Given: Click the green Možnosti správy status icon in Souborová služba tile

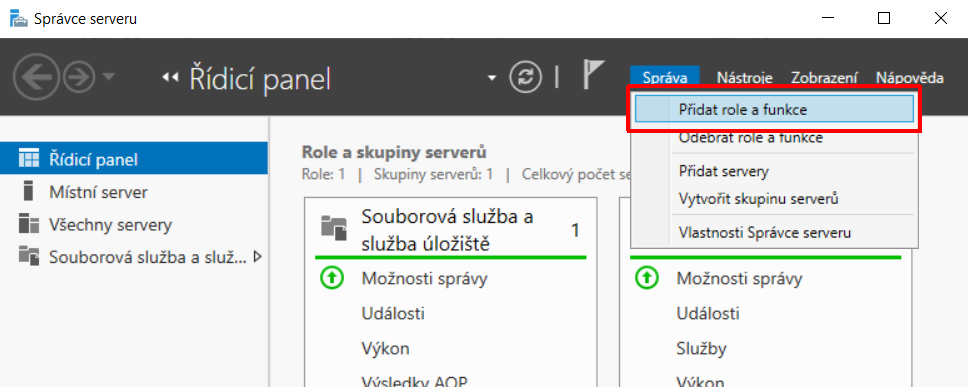Looking at the screenshot, I should pos(332,279).
